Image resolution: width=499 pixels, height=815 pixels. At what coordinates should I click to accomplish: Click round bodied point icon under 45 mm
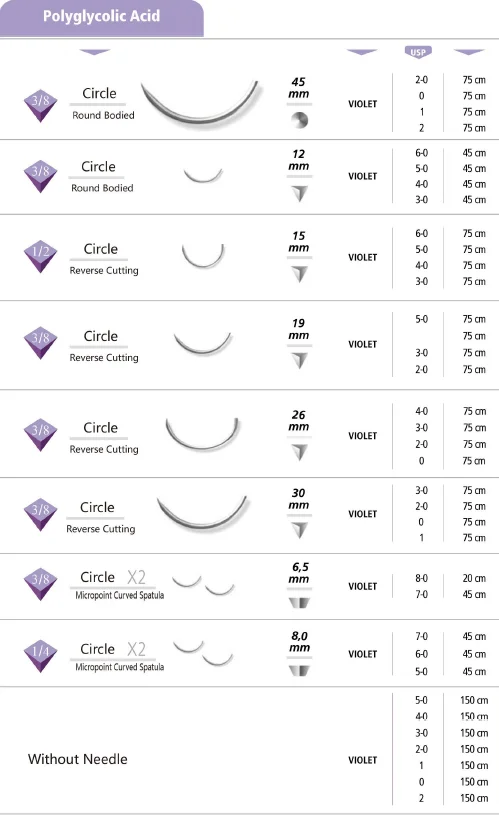point(299,120)
